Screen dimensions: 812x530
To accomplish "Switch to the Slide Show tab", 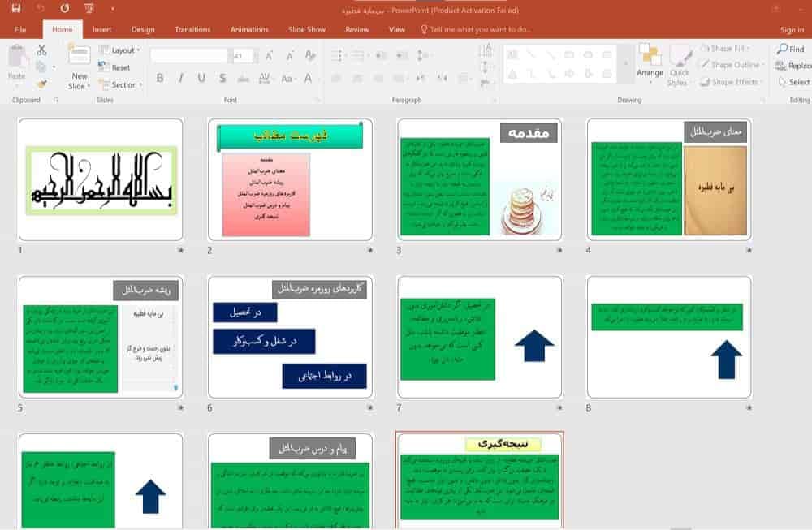I will click(307, 29).
